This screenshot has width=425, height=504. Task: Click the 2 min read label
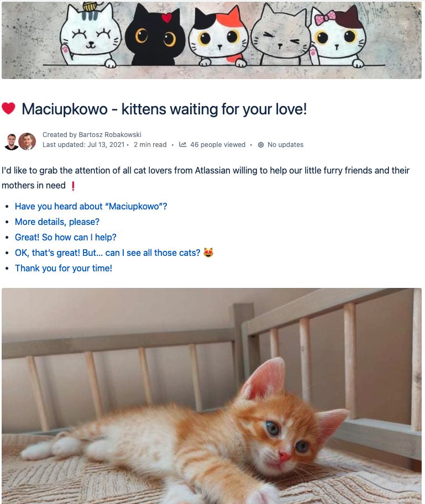coord(150,145)
